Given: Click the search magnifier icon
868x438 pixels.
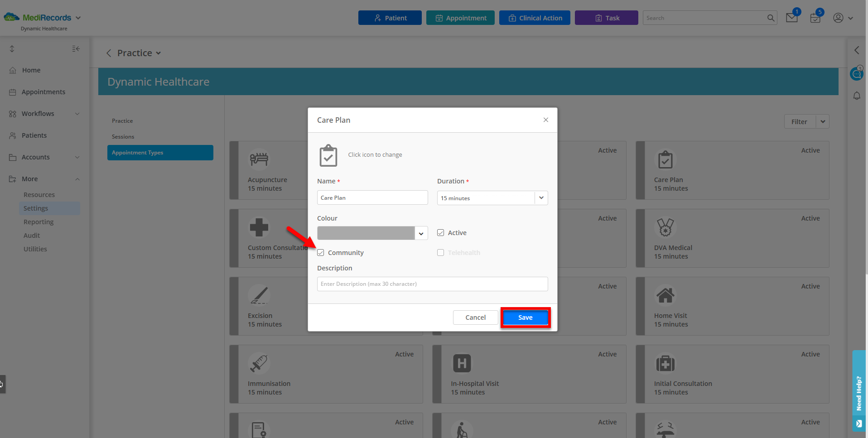Looking at the screenshot, I should point(771,18).
